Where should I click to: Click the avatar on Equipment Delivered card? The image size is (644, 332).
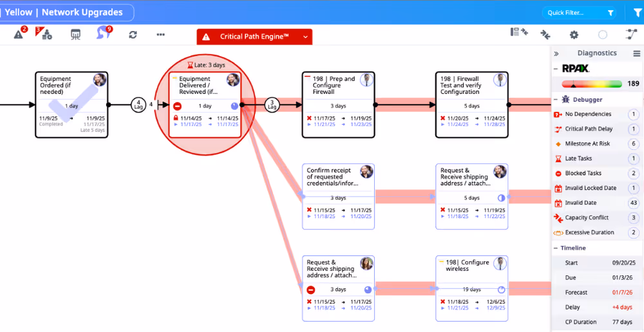click(233, 80)
